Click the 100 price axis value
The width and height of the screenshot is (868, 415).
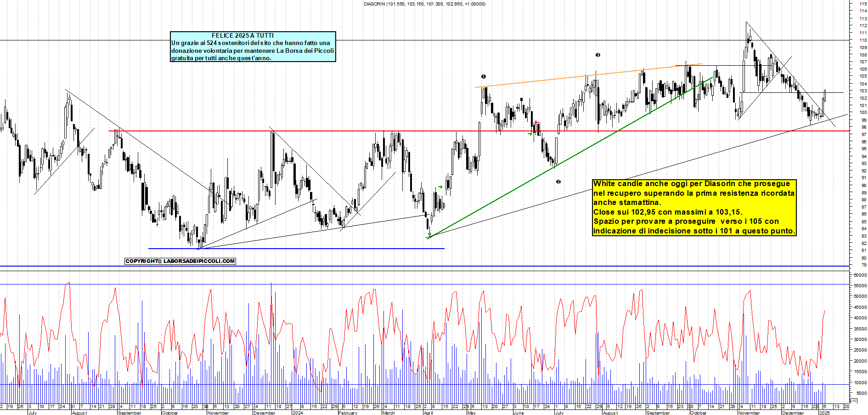click(863, 113)
